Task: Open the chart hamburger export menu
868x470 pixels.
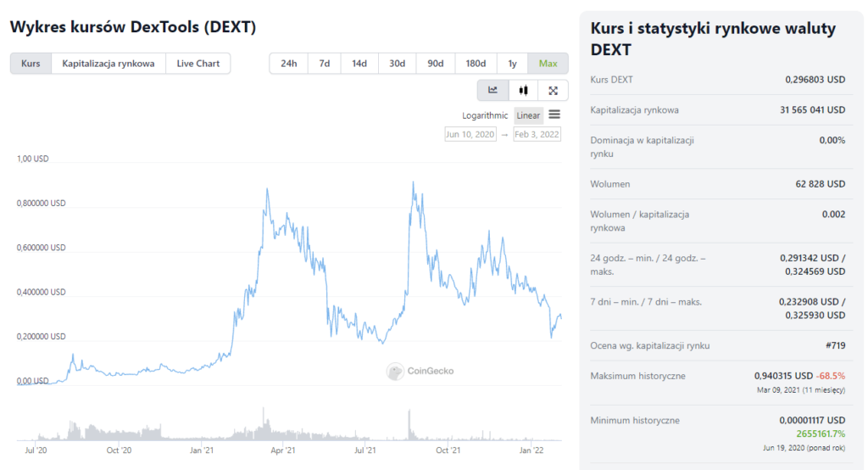Action: (x=554, y=115)
